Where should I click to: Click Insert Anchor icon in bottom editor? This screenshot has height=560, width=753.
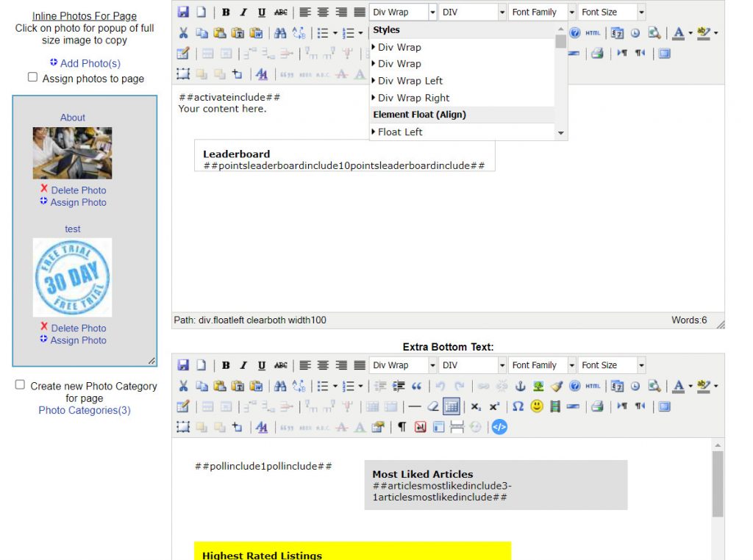(x=520, y=386)
